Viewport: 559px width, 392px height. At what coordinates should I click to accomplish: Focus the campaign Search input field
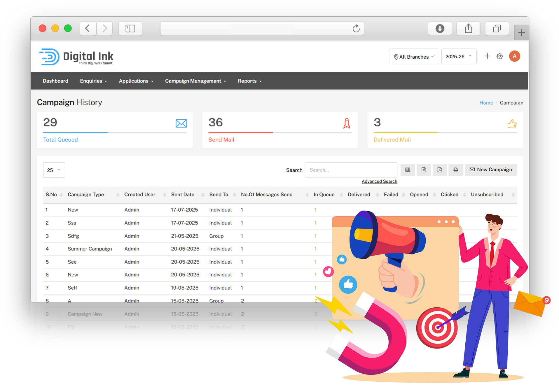pyautogui.click(x=351, y=170)
